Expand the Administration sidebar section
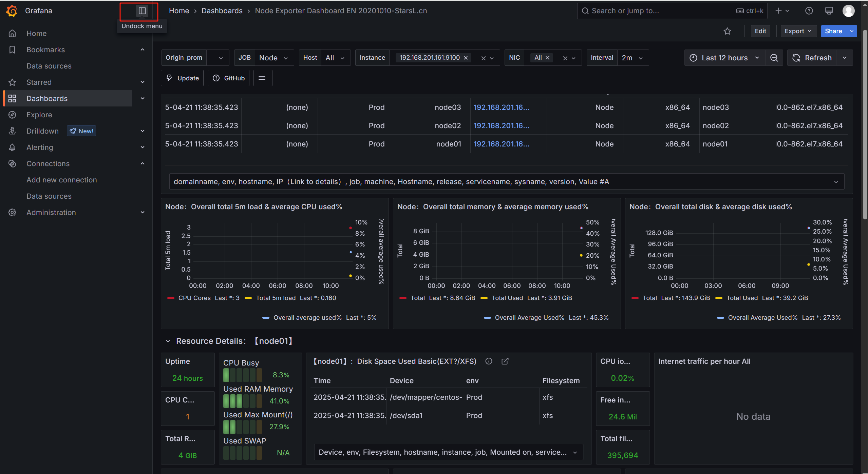 [143, 212]
